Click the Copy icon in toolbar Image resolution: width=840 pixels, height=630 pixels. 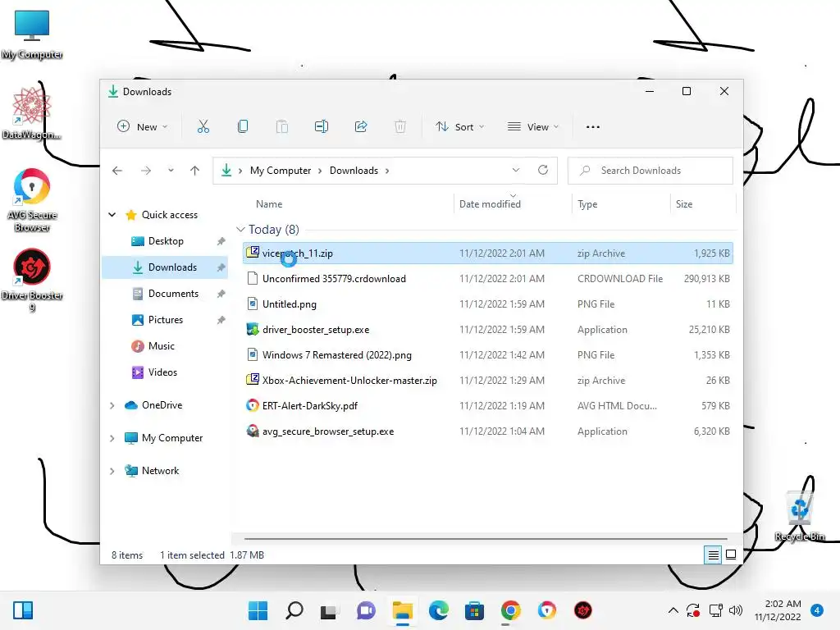coord(243,127)
